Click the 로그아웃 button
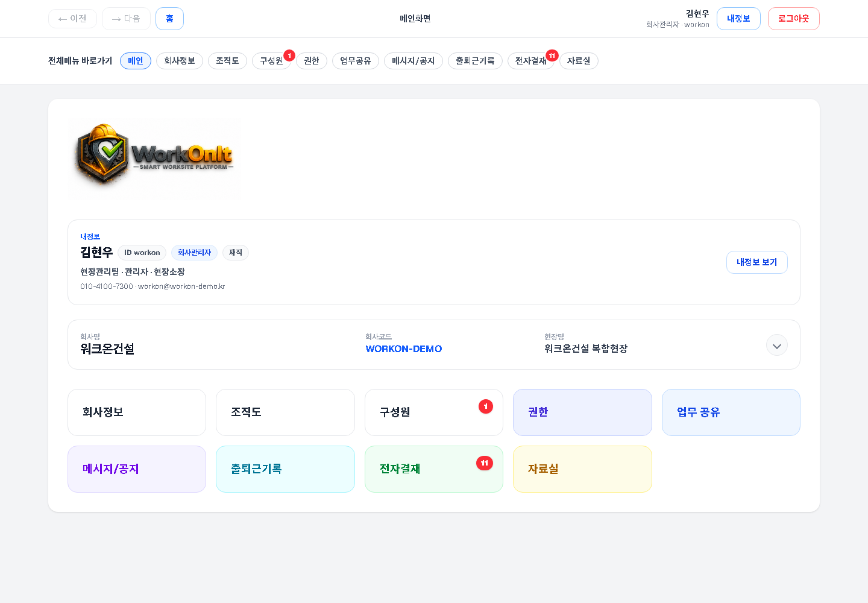 [x=793, y=19]
